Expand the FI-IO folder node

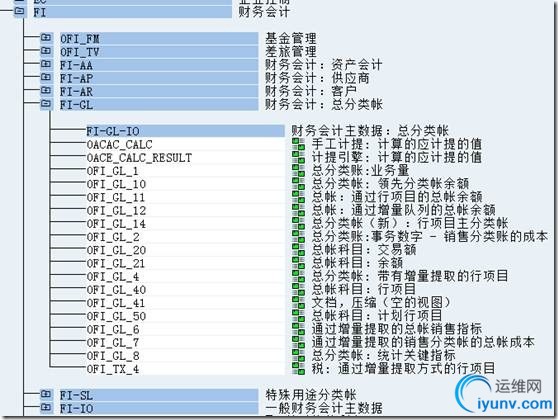46,407
